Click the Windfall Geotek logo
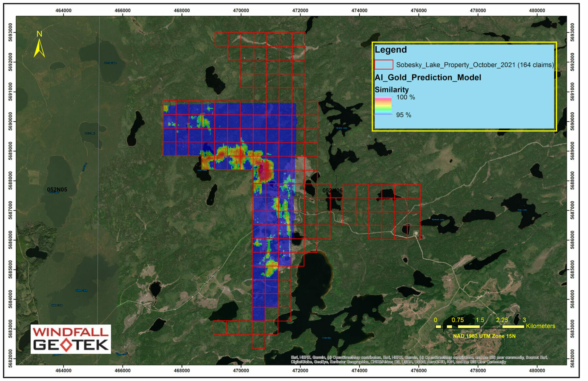Screen dimensions: 588x381 coord(71,339)
